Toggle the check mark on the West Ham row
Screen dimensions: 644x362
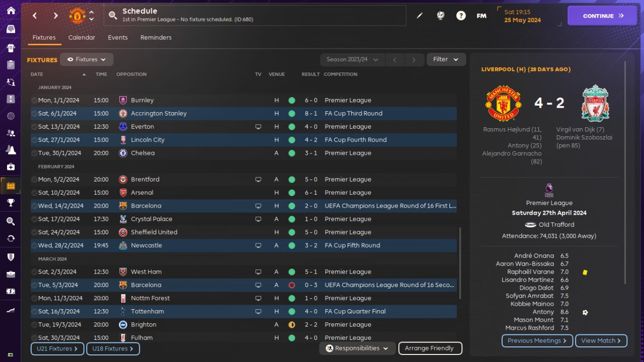(x=34, y=272)
